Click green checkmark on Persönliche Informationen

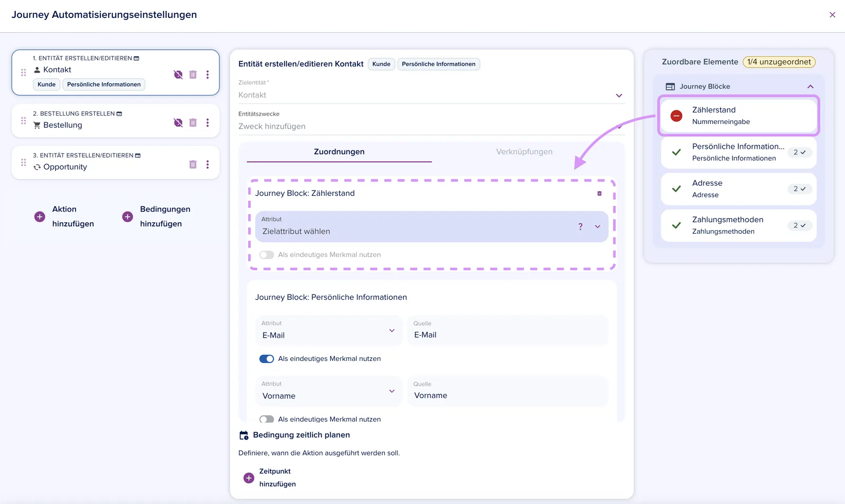tap(677, 152)
